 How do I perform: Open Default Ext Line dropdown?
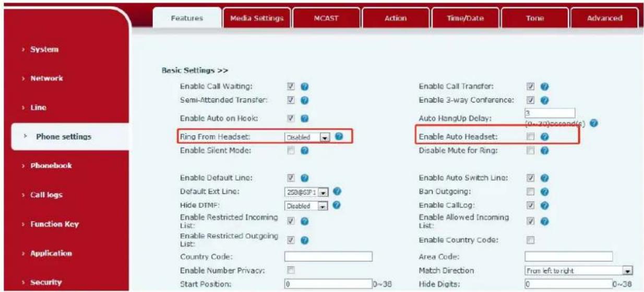(306, 191)
